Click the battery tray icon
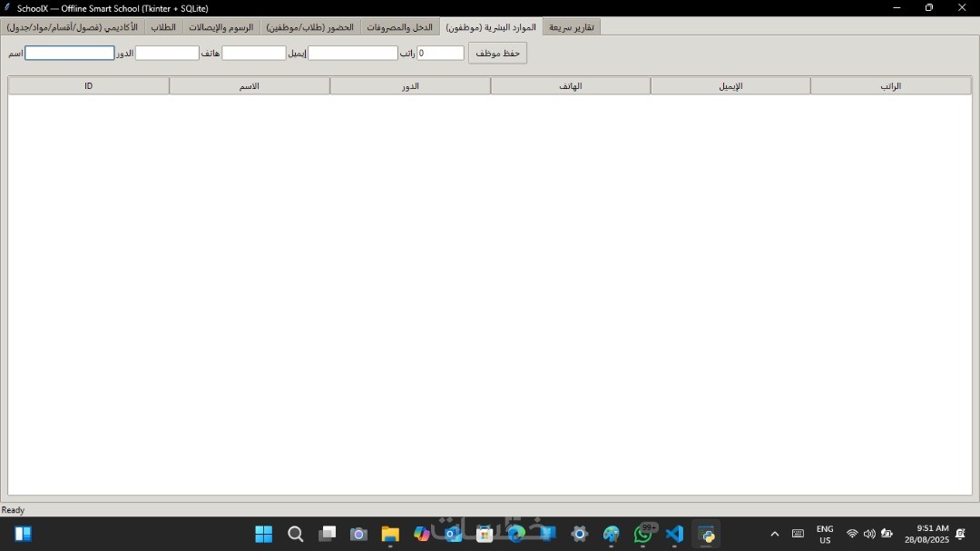Screen dimensions: 980x551 click(x=887, y=534)
